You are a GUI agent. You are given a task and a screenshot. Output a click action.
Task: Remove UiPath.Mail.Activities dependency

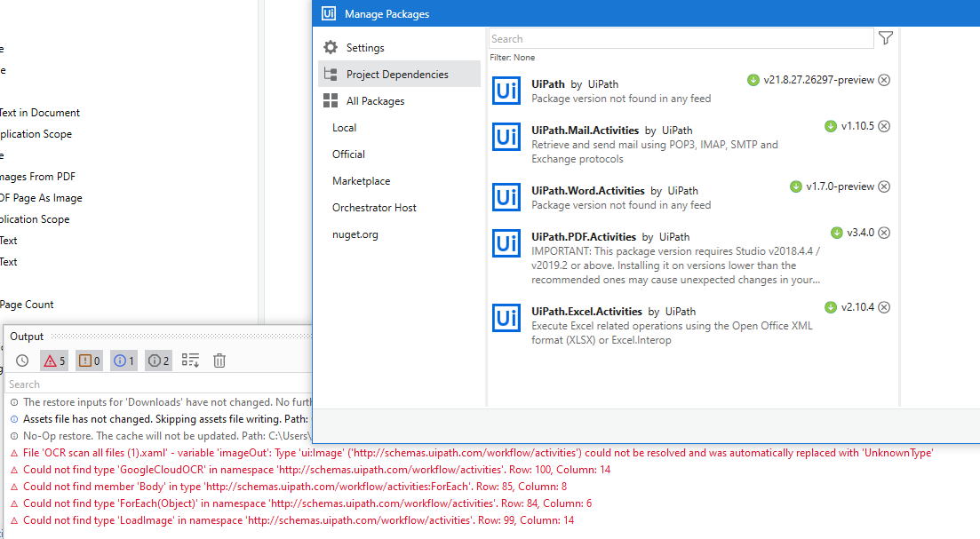884,126
